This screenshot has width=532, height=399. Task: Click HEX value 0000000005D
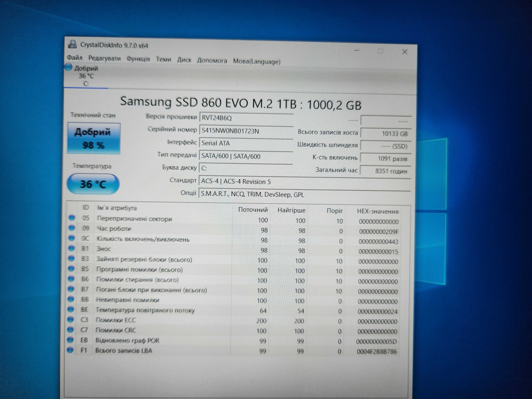pyautogui.click(x=376, y=342)
